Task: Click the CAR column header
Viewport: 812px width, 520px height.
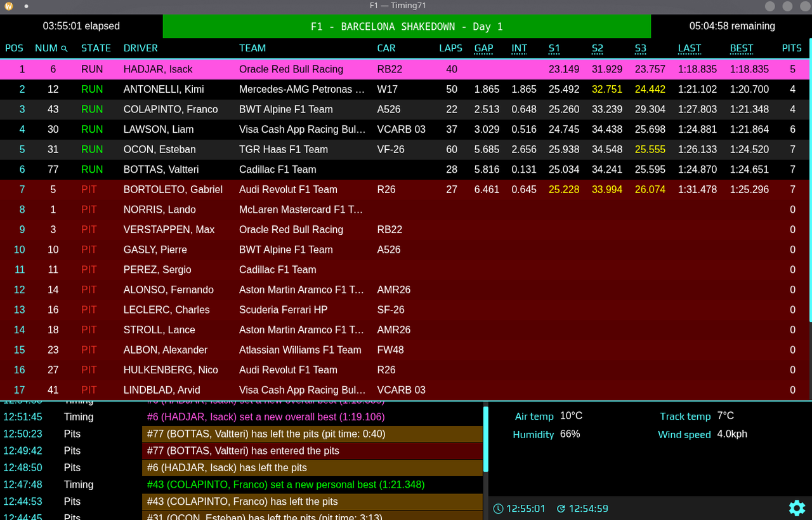Action: point(386,48)
